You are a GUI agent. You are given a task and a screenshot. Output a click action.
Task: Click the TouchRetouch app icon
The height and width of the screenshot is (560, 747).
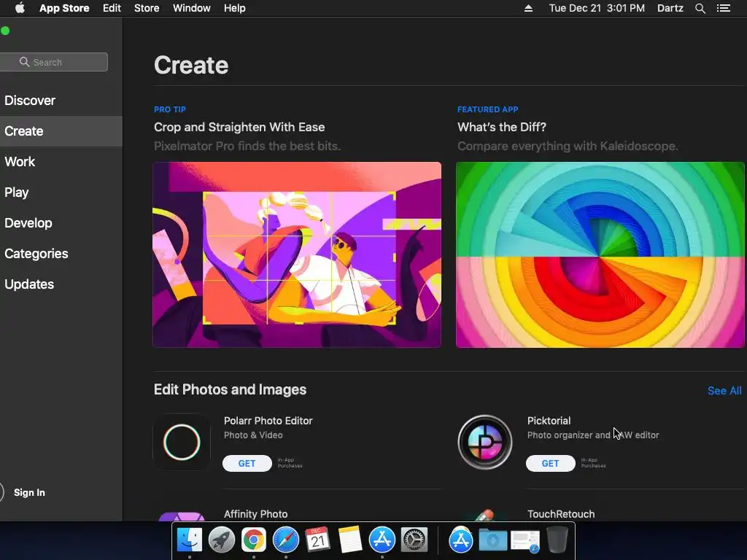pos(484,516)
